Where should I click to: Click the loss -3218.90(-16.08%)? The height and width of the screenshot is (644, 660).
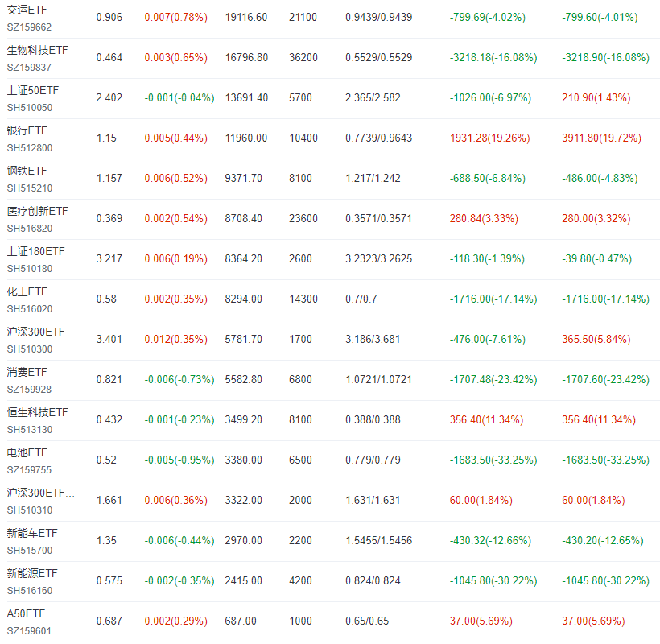click(605, 57)
